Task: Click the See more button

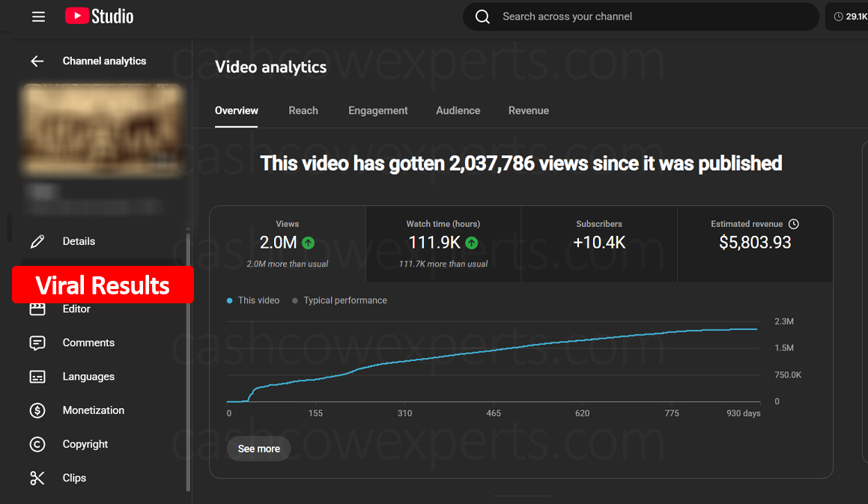Action: pos(258,449)
